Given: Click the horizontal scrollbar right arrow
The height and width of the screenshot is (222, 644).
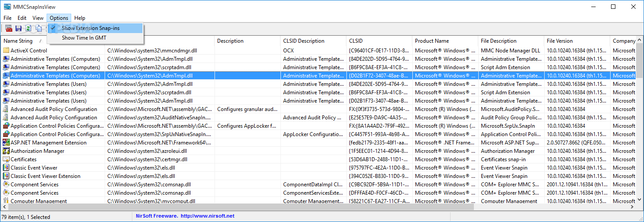Looking at the screenshot, I should (x=632, y=207).
